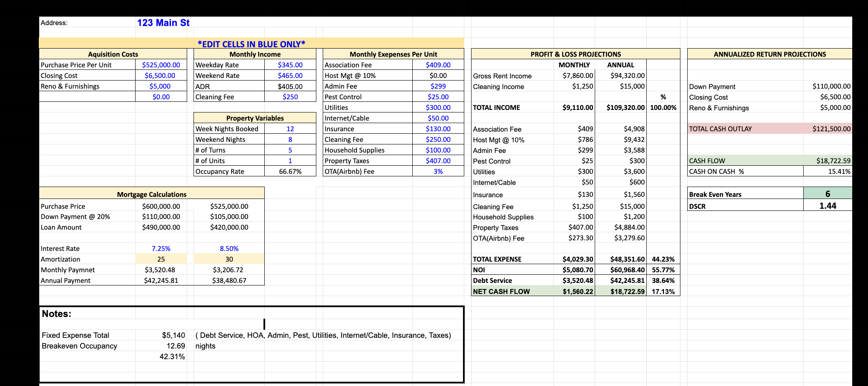Click the 123 Main St address cell
This screenshot has height=386, width=868.
[163, 23]
